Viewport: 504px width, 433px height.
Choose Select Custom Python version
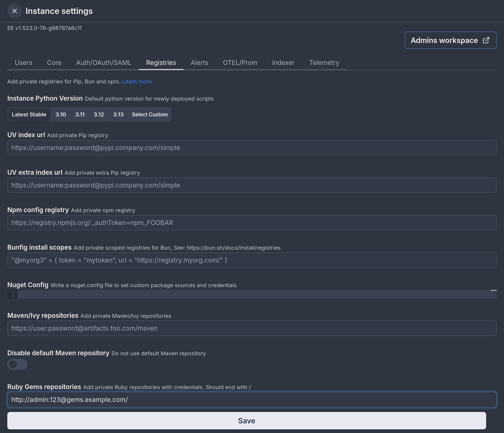click(150, 114)
